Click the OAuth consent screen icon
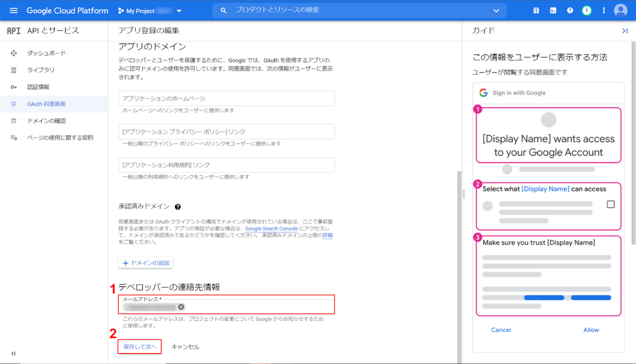The height and width of the screenshot is (364, 636). click(x=14, y=104)
